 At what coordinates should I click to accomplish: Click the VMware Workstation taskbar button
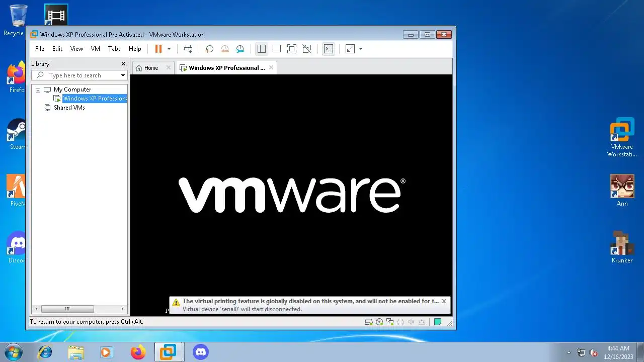tap(168, 352)
